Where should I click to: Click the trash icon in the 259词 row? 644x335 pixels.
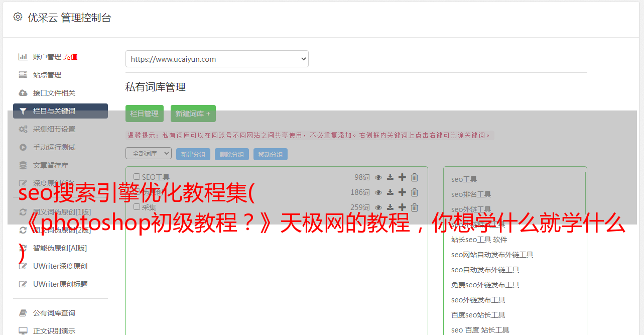click(415, 207)
